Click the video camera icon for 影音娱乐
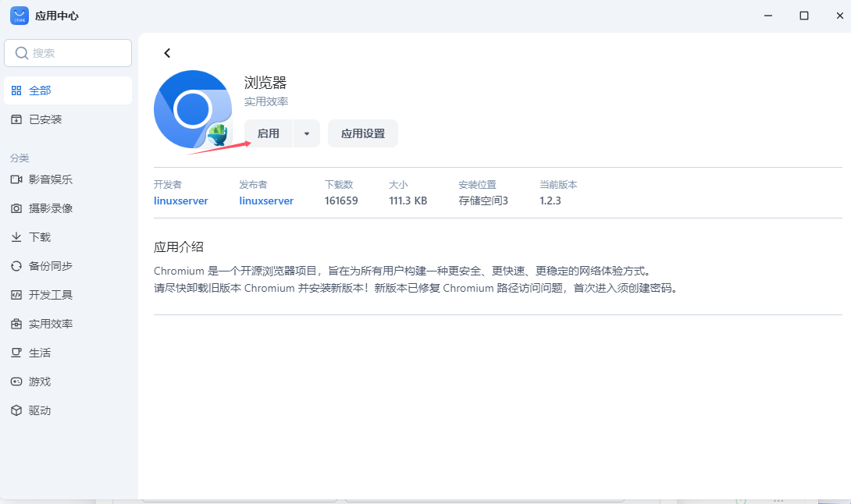The image size is (851, 504). [x=16, y=179]
